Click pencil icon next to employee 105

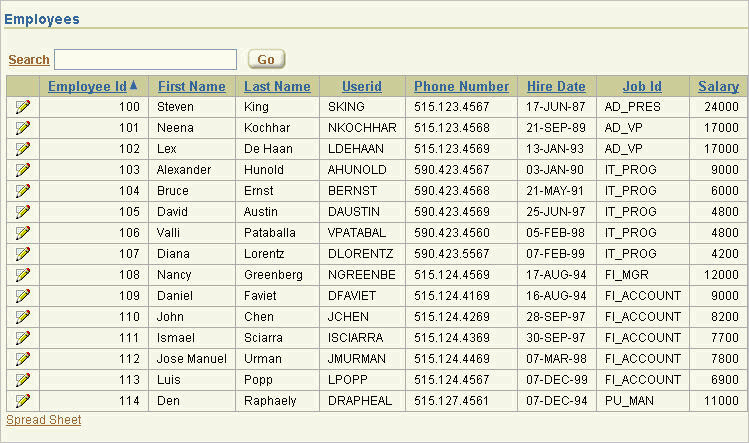pos(22,212)
